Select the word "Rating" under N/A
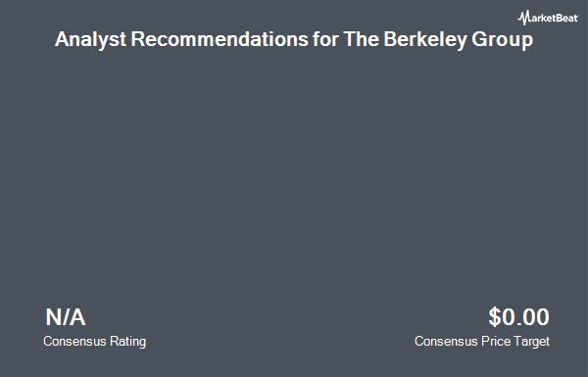Screen dimensions: 588x377 click(x=127, y=342)
